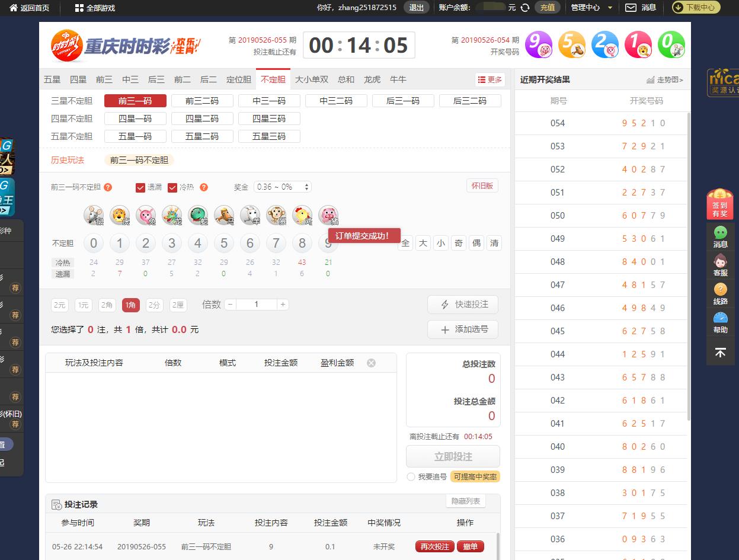
Task: Click the back-to-top arrow icon
Action: pyautogui.click(x=720, y=353)
